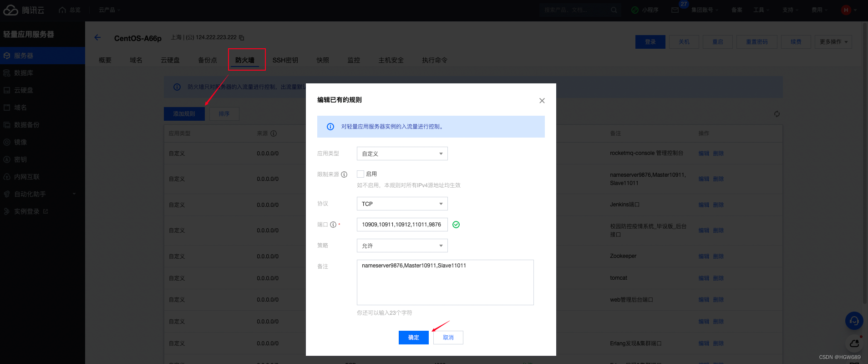Viewport: 868px width, 364px height.
Task: Open 镜像 in the sidebar
Action: point(42,142)
